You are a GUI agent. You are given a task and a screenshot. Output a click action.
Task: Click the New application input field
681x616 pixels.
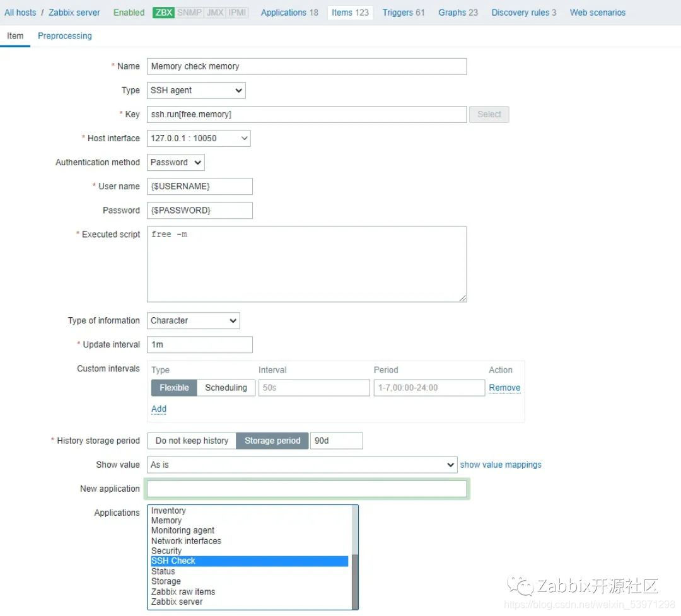pyautogui.click(x=306, y=489)
